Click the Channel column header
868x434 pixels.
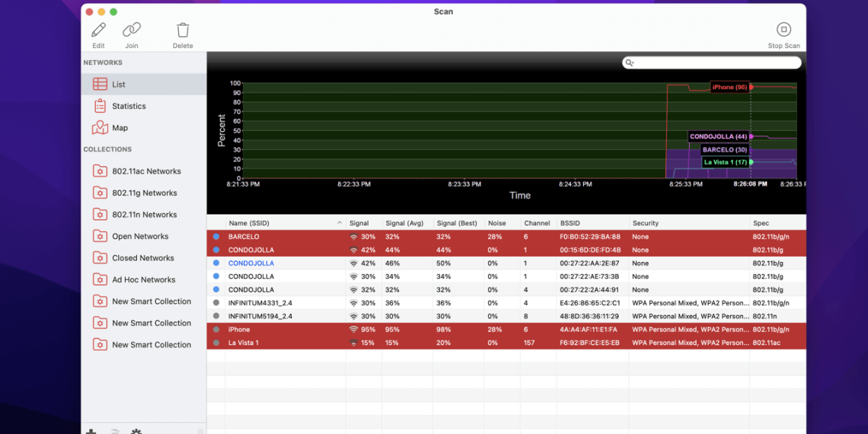tap(537, 223)
